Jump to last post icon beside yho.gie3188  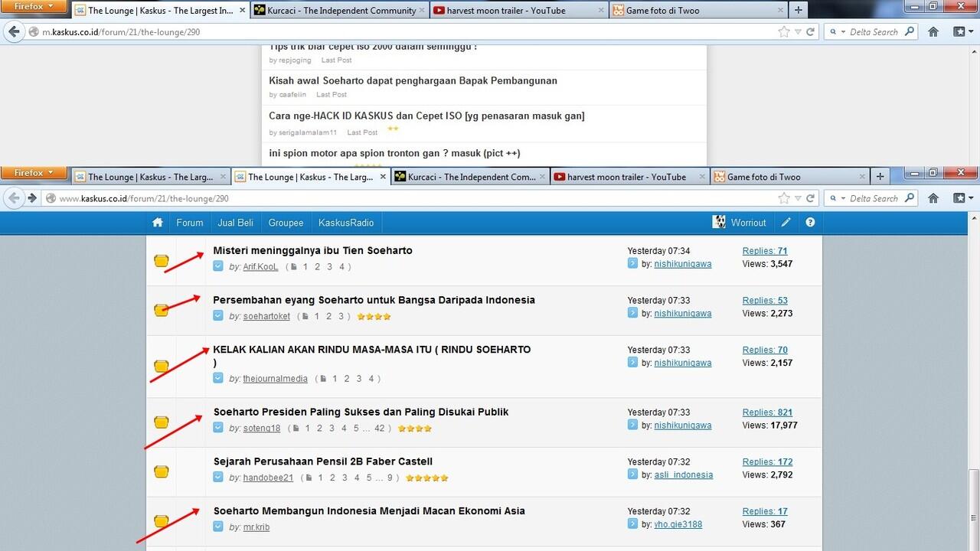point(632,524)
